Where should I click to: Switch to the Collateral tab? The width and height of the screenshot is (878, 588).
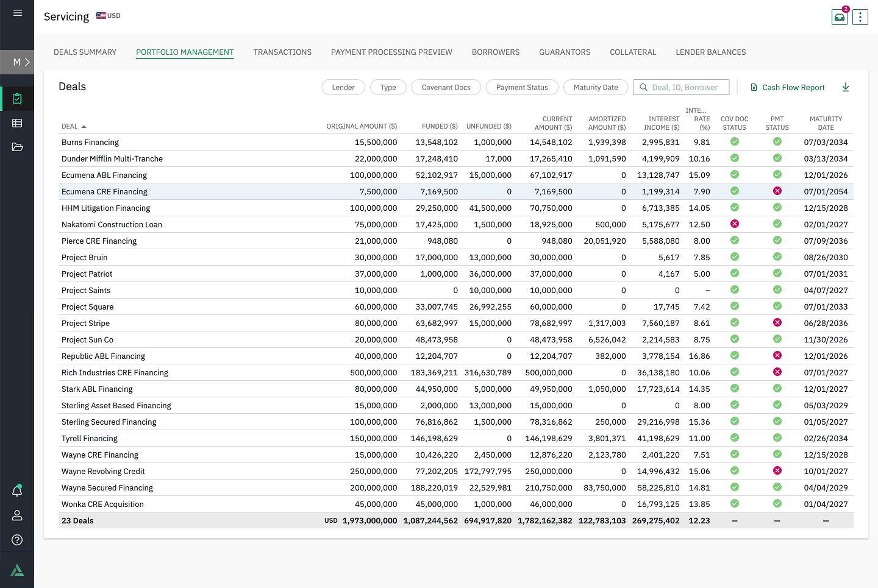click(633, 52)
